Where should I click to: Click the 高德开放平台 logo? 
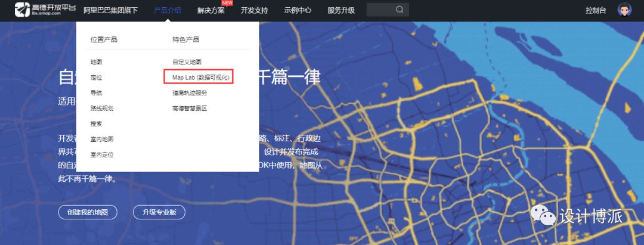tap(45, 10)
